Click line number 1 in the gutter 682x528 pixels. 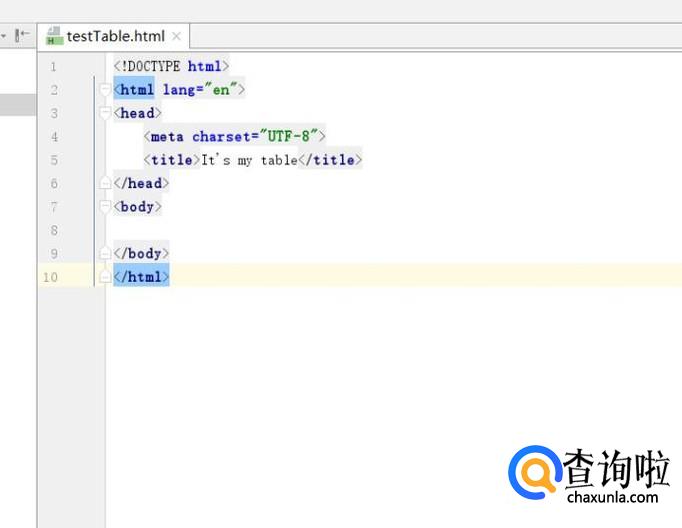coord(53,67)
